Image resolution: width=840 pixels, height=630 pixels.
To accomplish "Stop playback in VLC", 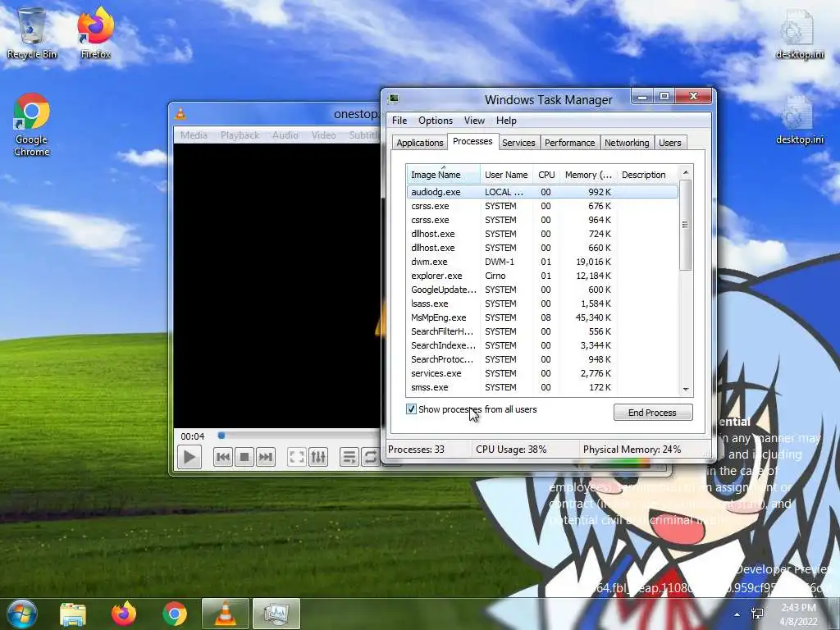I will pos(244,457).
